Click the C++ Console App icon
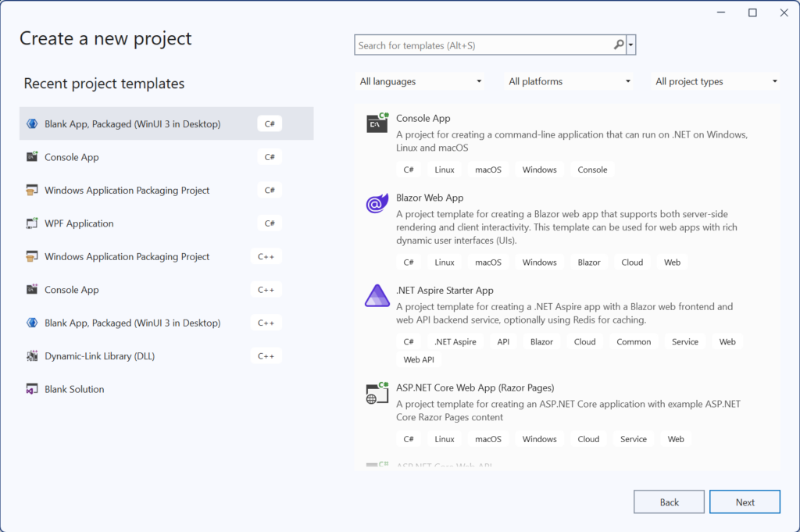Viewport: 800px width, 532px height. 32,289
